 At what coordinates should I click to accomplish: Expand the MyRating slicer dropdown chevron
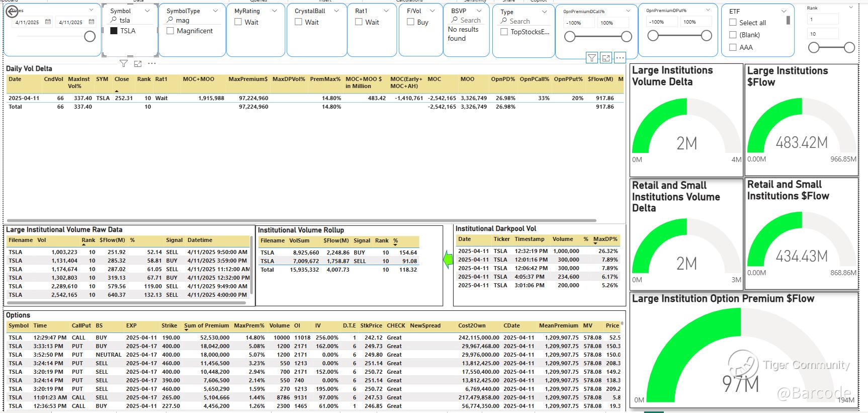[275, 11]
